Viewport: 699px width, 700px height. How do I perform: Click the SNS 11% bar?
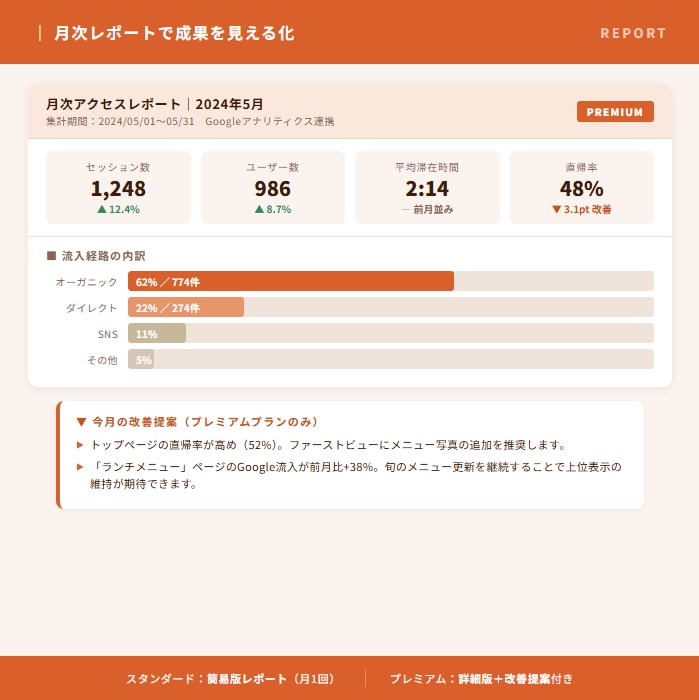tap(157, 333)
